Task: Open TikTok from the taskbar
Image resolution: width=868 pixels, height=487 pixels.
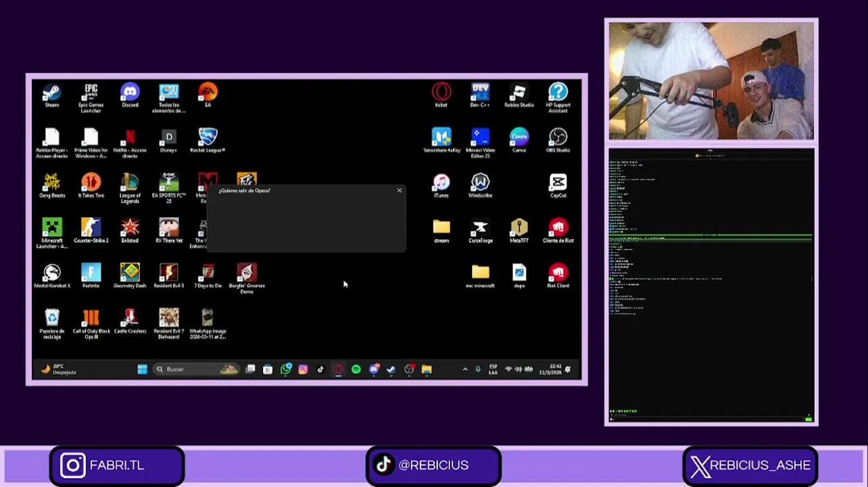Action: [320, 369]
